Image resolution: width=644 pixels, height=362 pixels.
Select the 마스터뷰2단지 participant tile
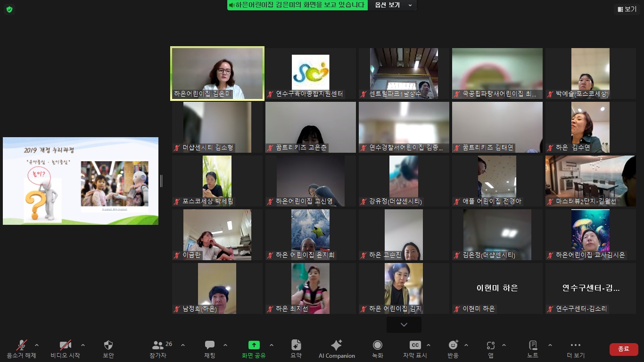591,181
